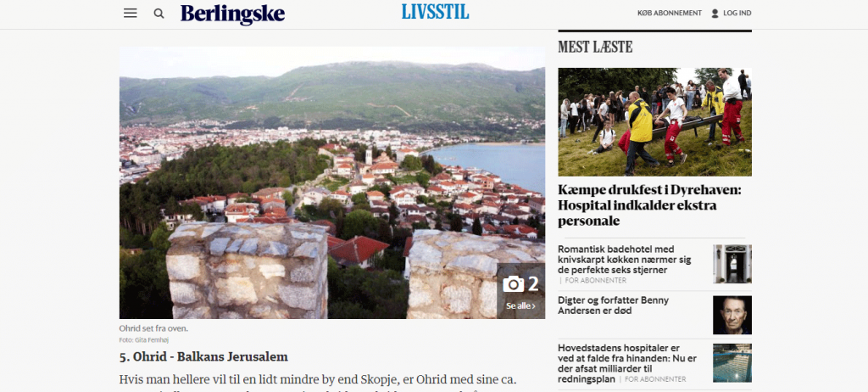The width and height of the screenshot is (868, 392).
Task: Open the photo gallery camera icon
Action: pyautogui.click(x=513, y=284)
